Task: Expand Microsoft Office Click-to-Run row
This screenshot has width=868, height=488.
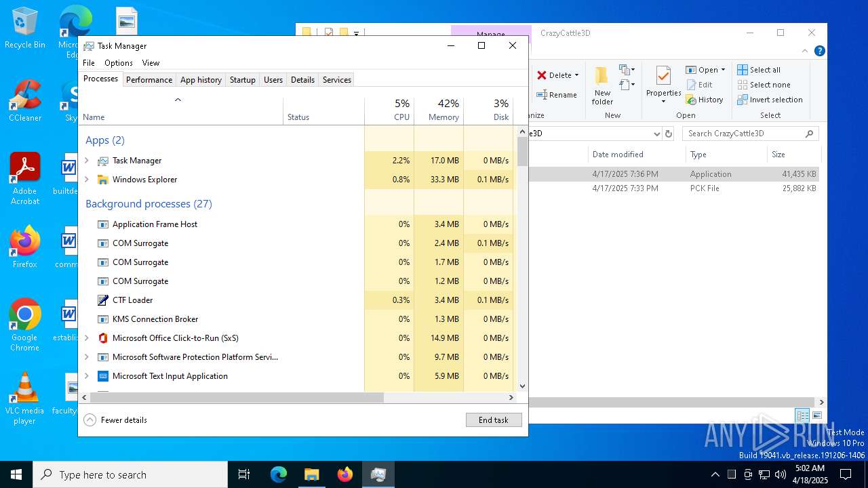Action: tap(86, 338)
